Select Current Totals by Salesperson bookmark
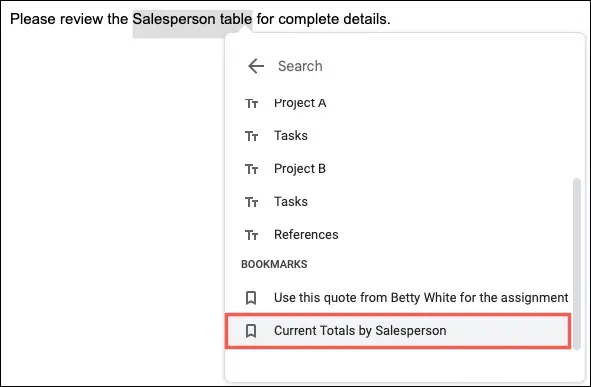Screen dimensions: 591x387 398,330
